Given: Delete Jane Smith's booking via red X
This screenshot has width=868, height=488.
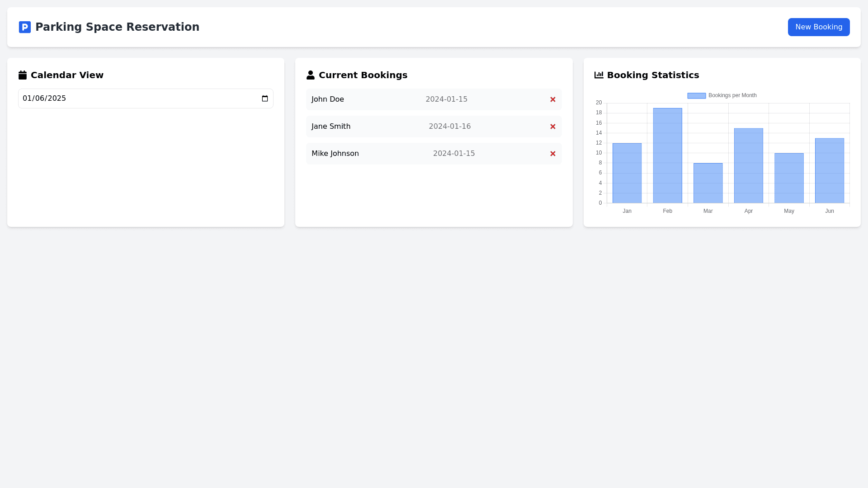Looking at the screenshot, I should pyautogui.click(x=552, y=127).
